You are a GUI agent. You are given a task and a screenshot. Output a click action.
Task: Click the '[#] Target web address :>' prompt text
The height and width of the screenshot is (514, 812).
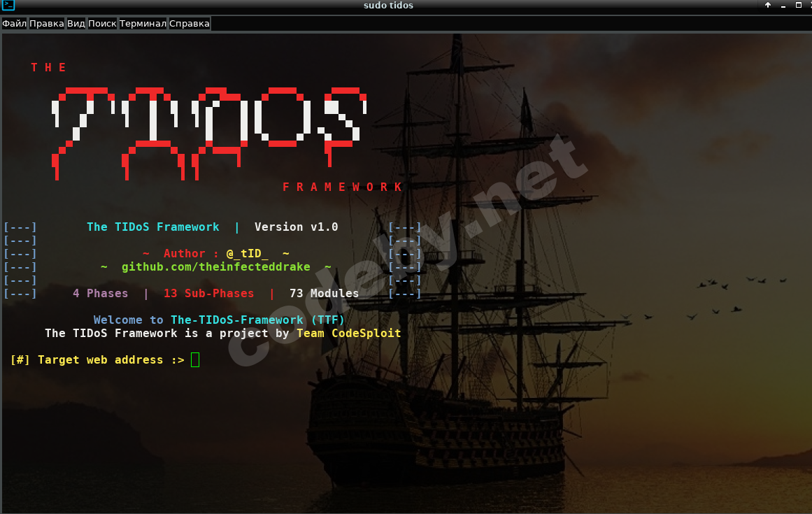pyautogui.click(x=97, y=359)
